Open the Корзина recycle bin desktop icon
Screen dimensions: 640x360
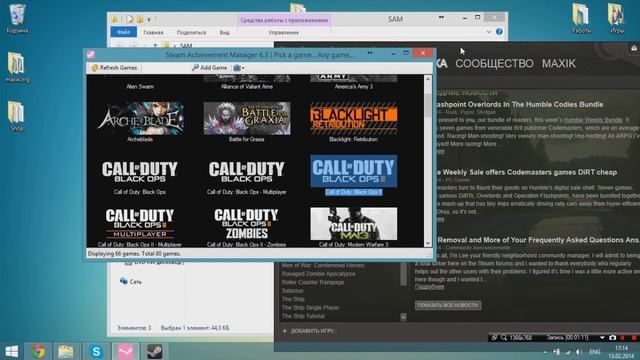tap(17, 19)
